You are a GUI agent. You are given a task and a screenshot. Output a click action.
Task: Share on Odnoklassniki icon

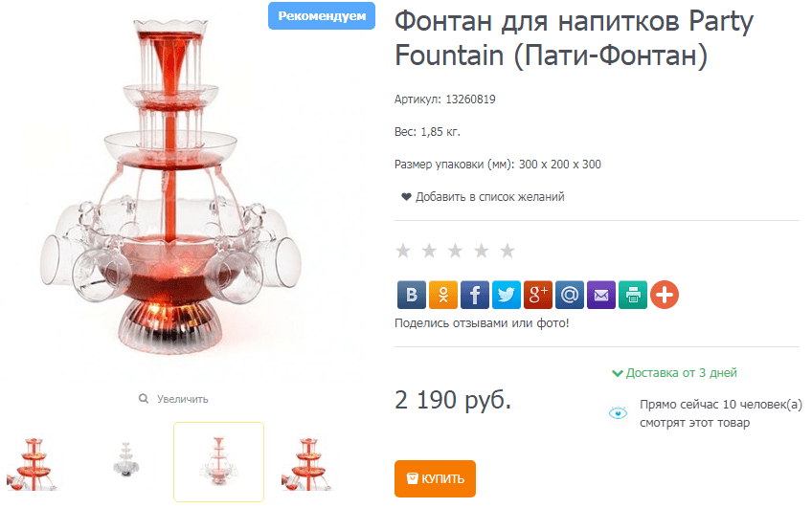pos(443,295)
